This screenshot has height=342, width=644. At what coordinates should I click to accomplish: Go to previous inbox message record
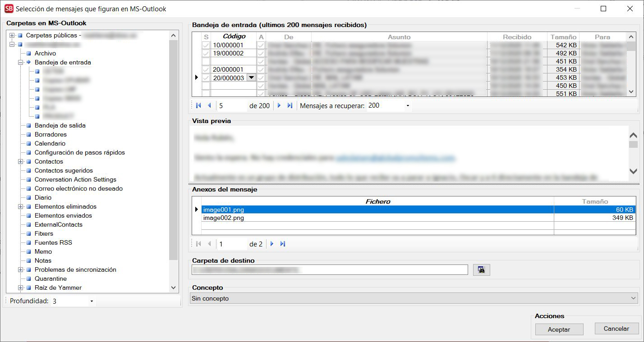209,105
